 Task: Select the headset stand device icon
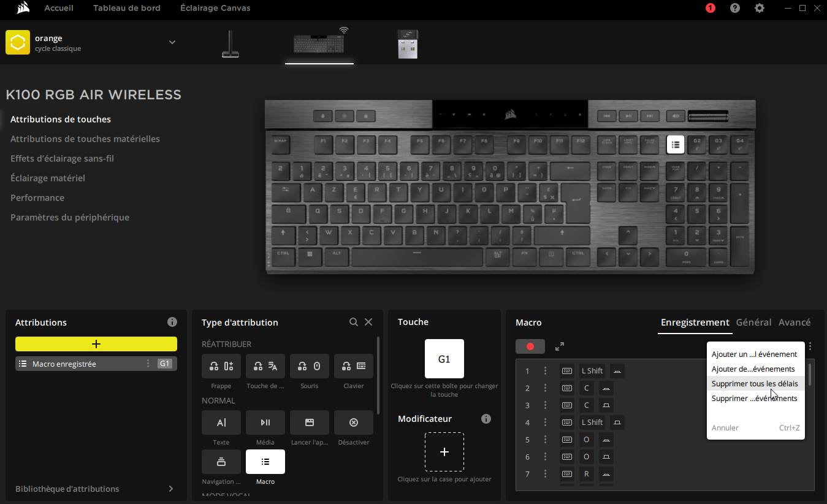click(230, 45)
